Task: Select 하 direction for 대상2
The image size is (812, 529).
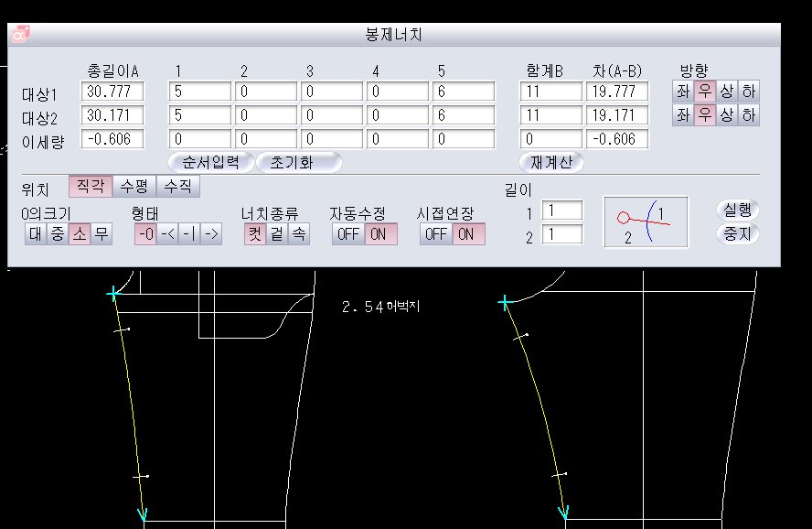Action: tap(748, 115)
